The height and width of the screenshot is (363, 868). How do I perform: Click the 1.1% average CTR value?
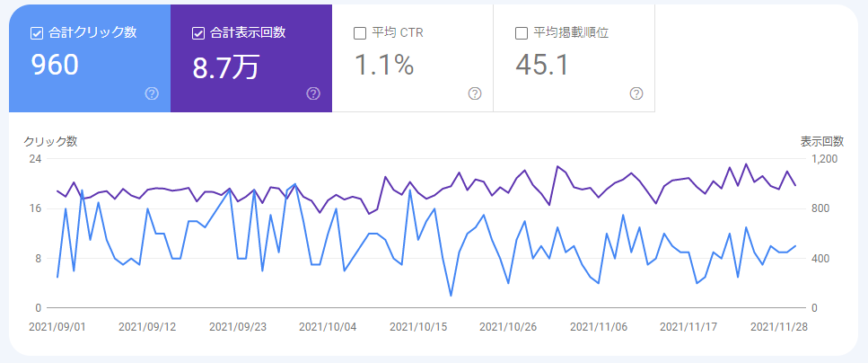tap(383, 65)
